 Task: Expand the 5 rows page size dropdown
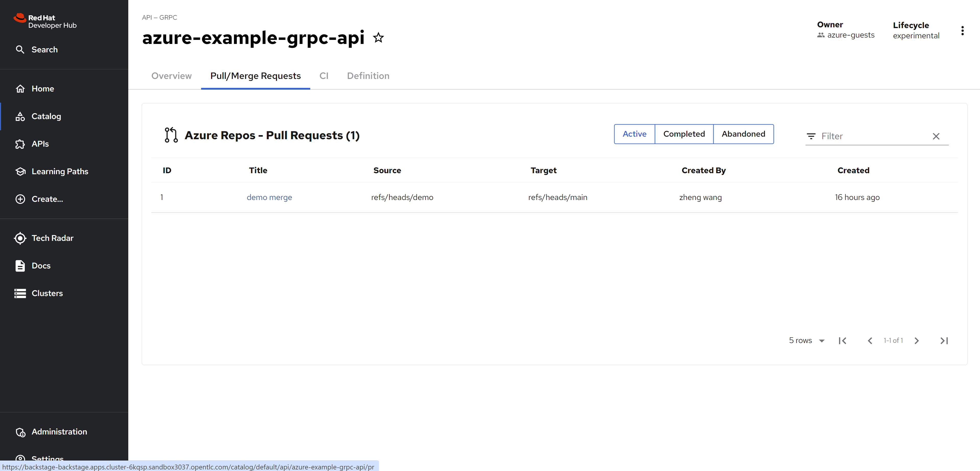point(806,341)
